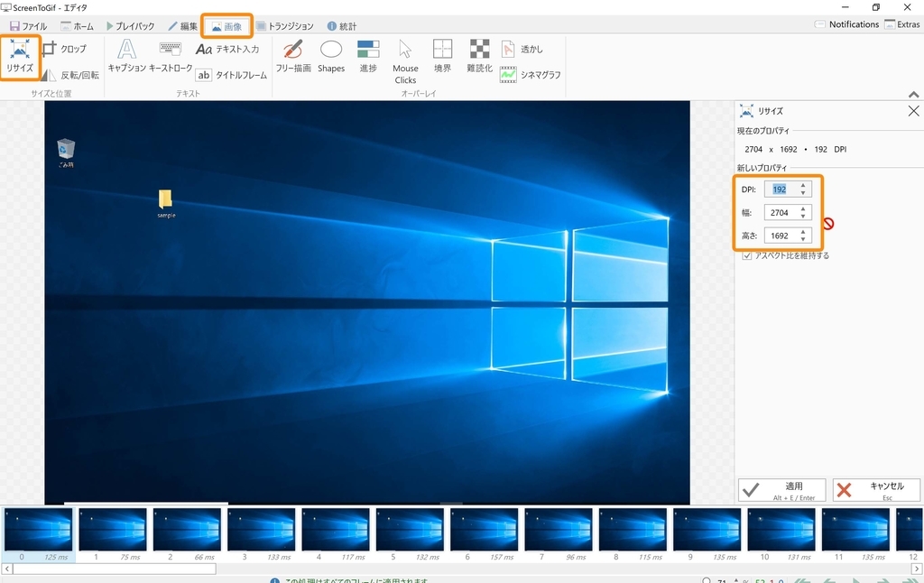Screen dimensions: 924x583
Task: Switch to the ホーム tab
Action: pyautogui.click(x=78, y=26)
